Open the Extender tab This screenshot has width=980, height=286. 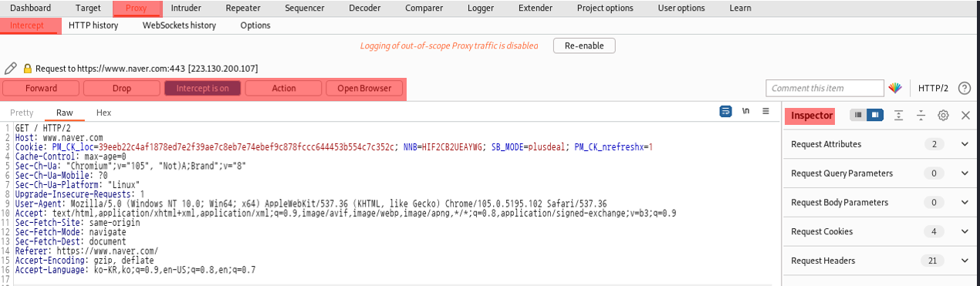tap(536, 8)
